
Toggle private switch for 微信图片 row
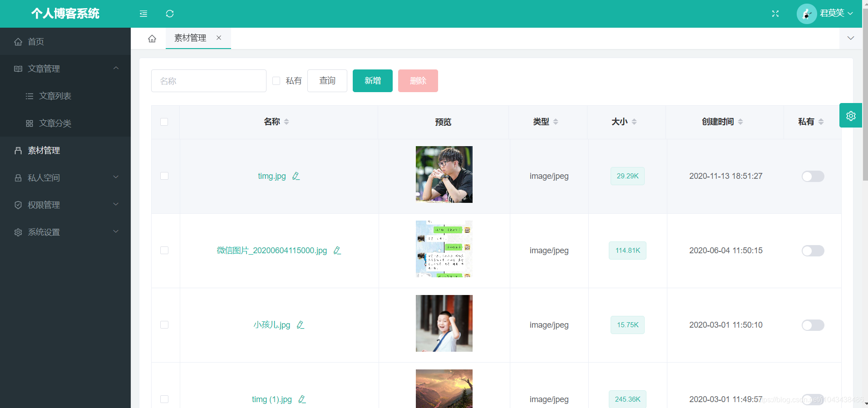coord(813,251)
